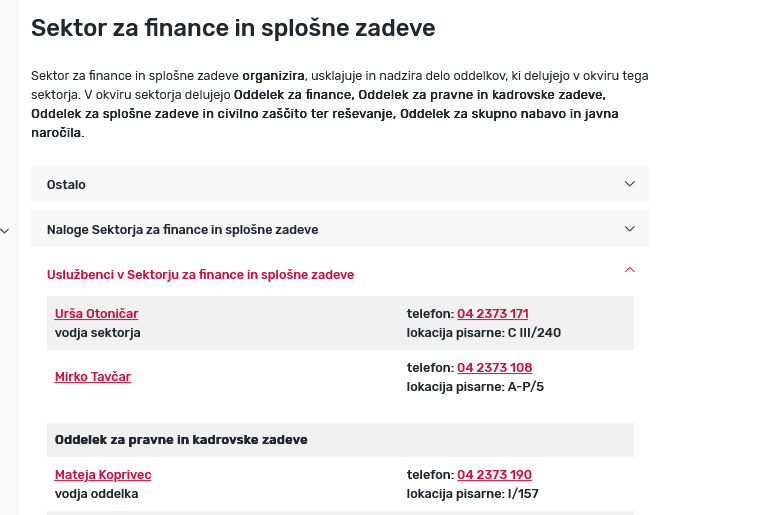The width and height of the screenshot is (777, 515).
Task: Open Naloge Sektorja za finance header
Action: [182, 230]
